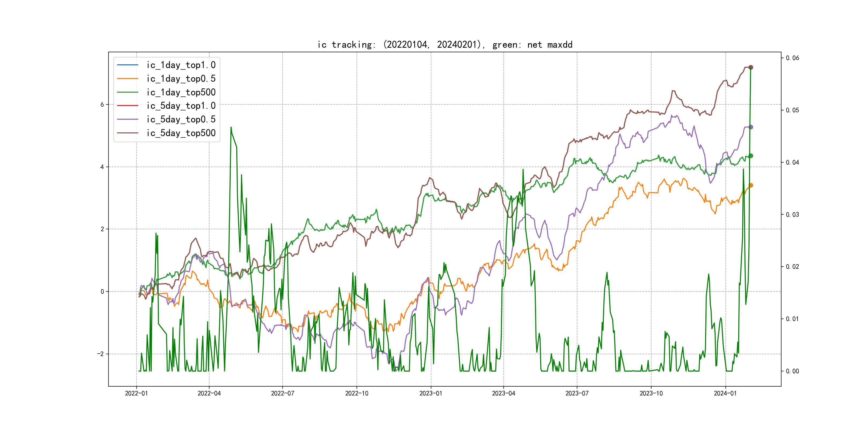Click the 2022-07 x-axis tick label
Viewport: 868px width, 434px height.
[282, 393]
